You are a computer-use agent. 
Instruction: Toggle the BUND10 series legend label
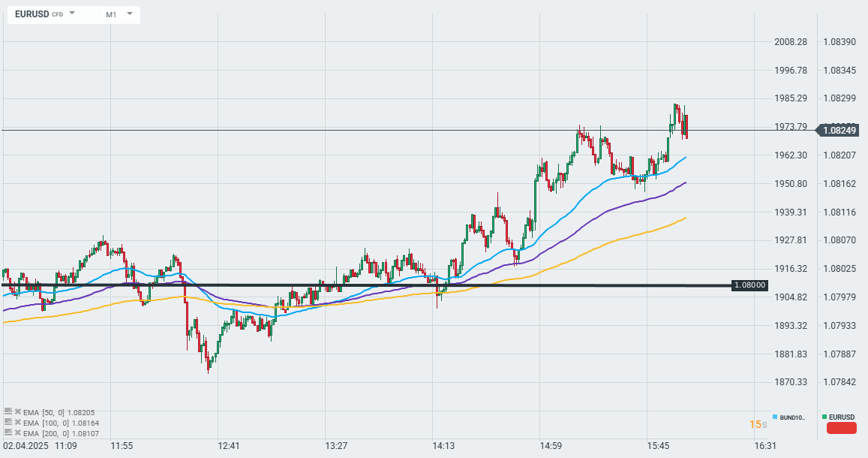tap(791, 417)
